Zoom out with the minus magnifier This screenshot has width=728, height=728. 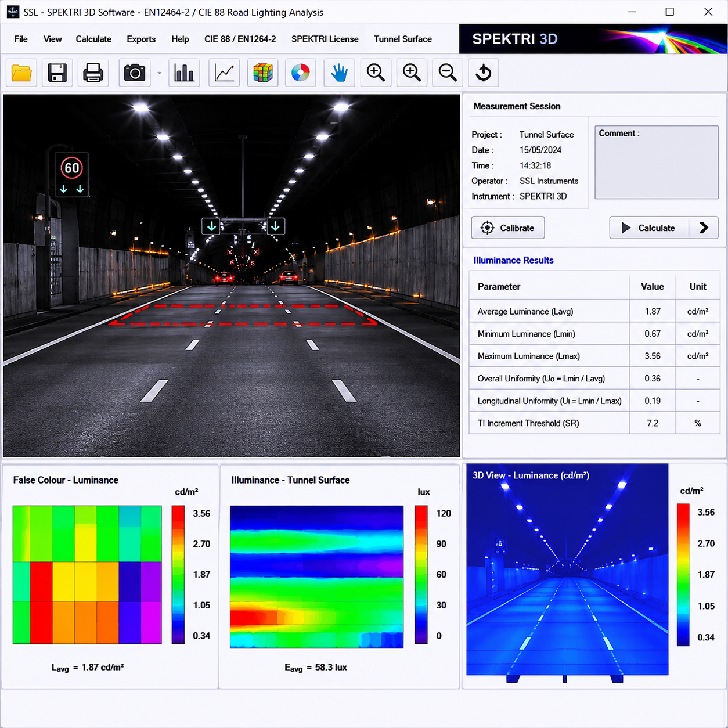point(448,73)
